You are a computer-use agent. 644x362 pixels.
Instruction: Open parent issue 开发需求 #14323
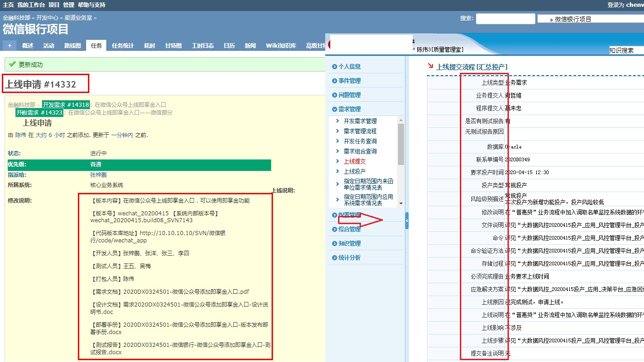tap(39, 112)
